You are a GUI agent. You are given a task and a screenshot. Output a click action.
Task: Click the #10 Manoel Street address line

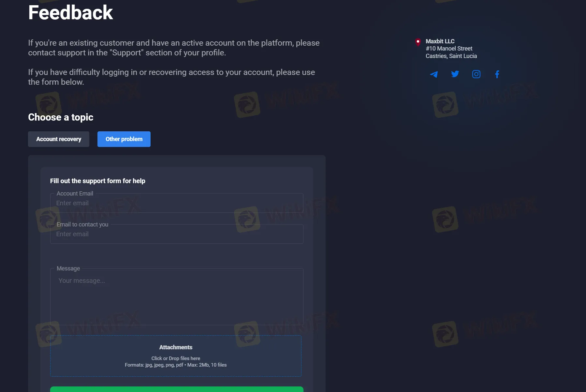449,49
